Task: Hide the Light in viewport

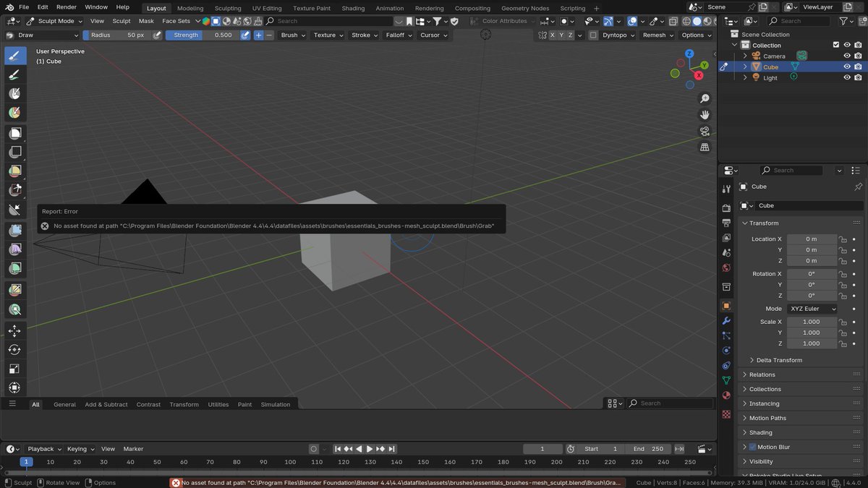Action: click(x=847, y=77)
